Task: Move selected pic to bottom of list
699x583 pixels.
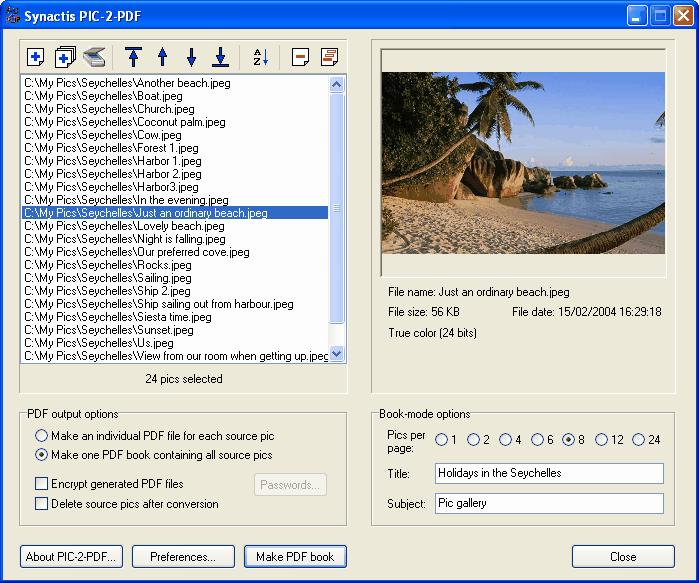Action: coord(220,57)
